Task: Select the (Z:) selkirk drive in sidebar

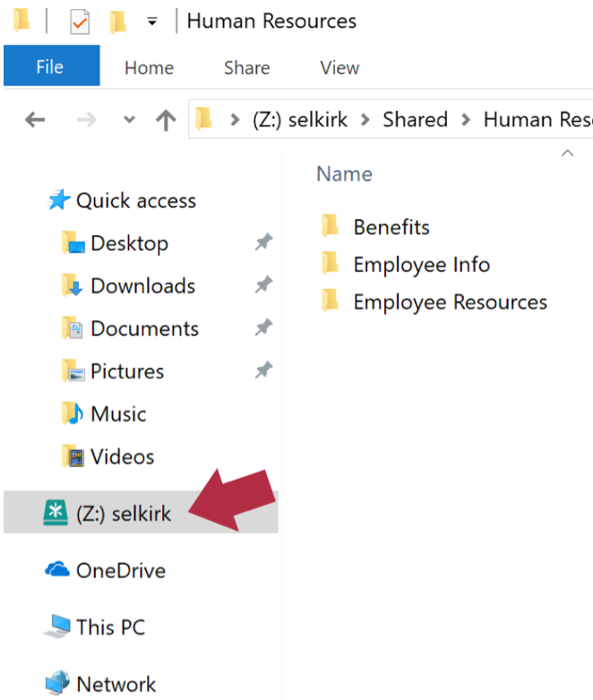Action: click(x=123, y=514)
